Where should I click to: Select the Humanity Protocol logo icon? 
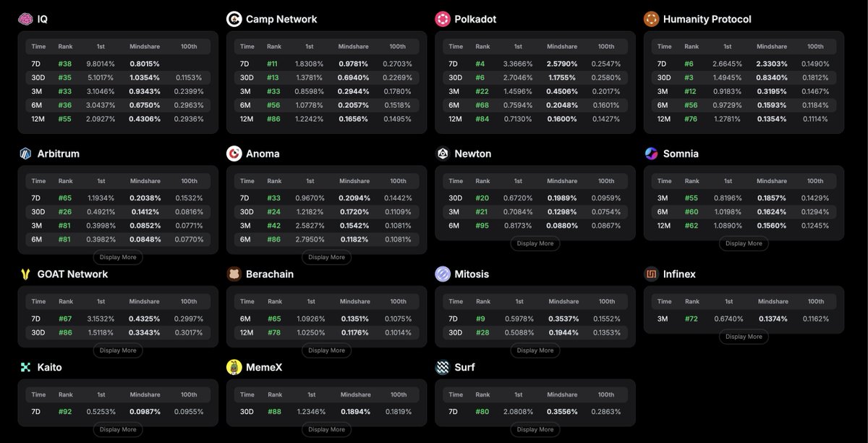651,19
